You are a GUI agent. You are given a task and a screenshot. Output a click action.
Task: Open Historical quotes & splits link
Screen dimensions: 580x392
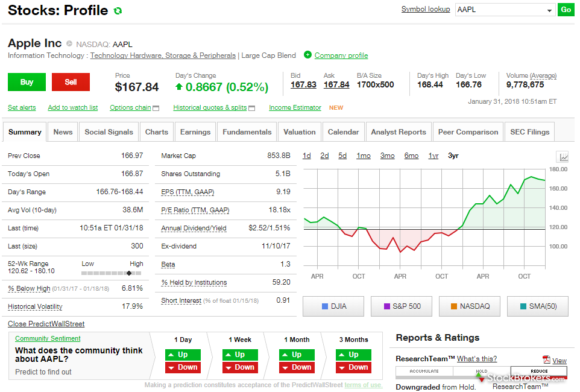pyautogui.click(x=210, y=107)
